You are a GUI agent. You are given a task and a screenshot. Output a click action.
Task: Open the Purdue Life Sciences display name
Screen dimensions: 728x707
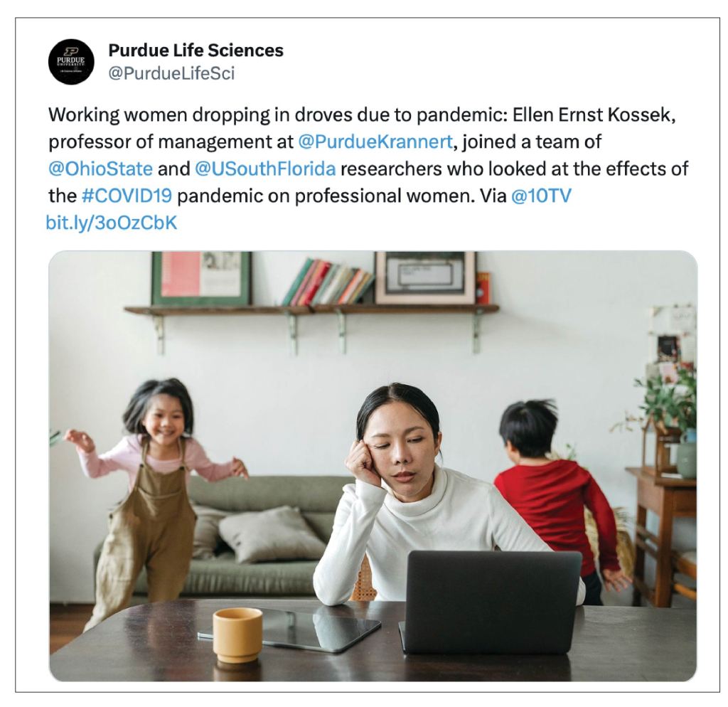click(x=196, y=51)
